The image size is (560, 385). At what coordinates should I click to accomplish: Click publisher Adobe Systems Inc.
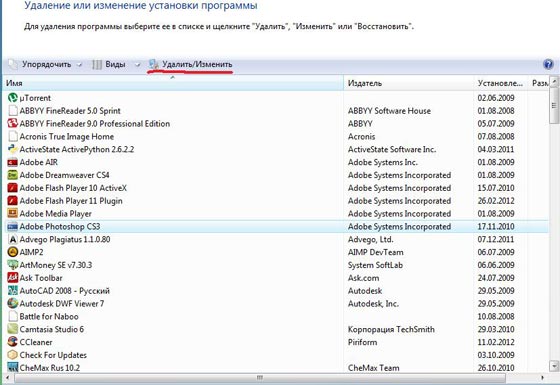[x=383, y=162]
